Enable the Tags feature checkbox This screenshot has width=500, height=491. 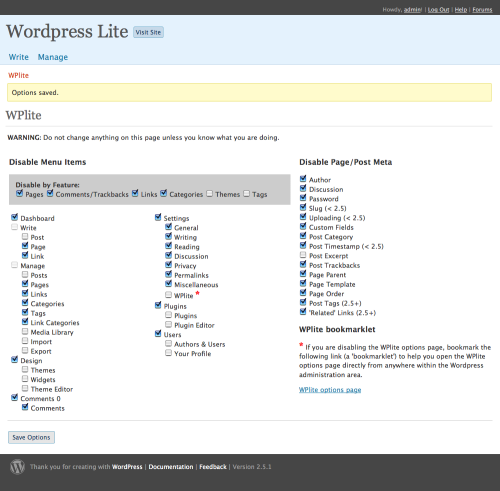(246, 194)
